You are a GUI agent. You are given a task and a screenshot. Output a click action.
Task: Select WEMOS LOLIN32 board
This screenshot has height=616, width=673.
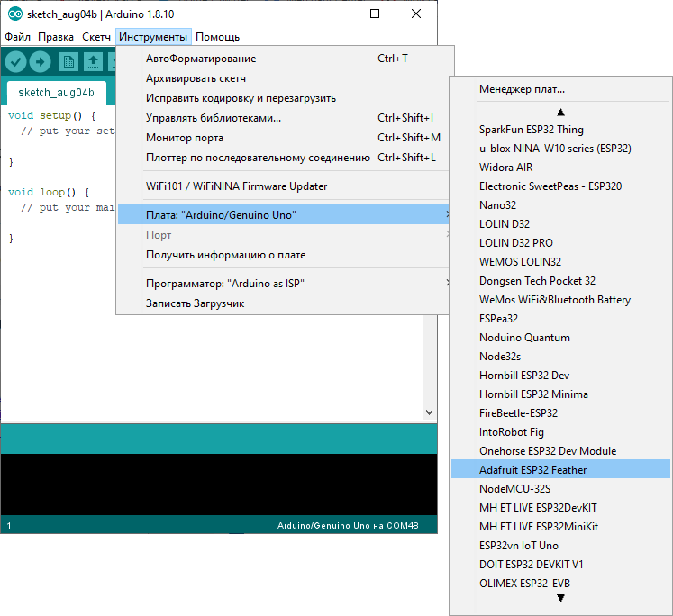point(560,262)
